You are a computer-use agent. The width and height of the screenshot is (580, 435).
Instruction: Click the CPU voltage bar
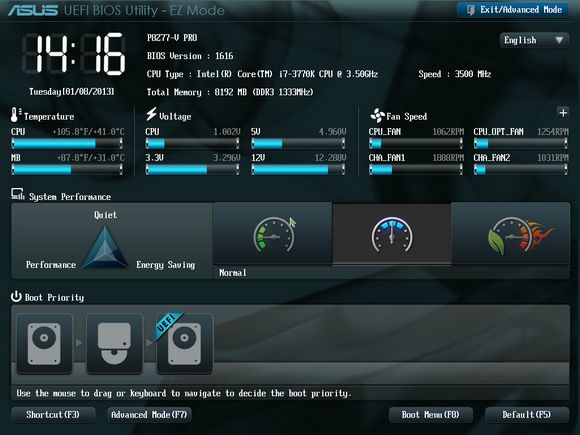[x=192, y=143]
